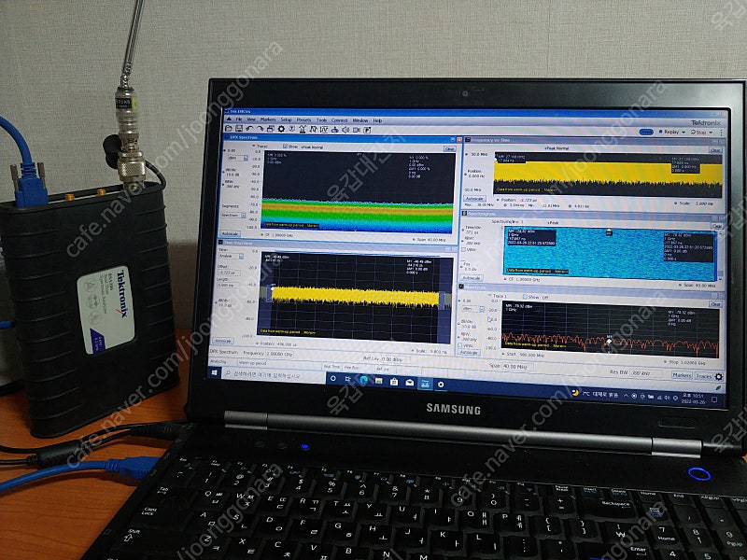
Task: Click the Replay button
Action: 670,133
